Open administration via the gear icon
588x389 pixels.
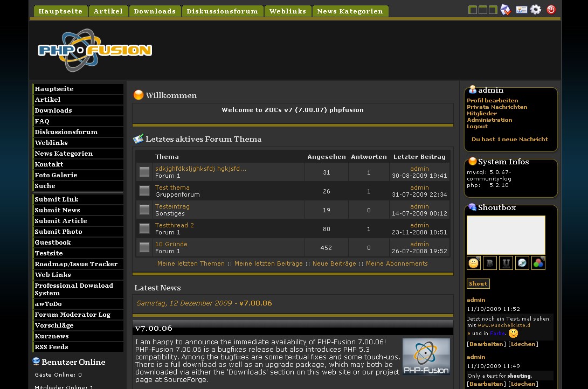pyautogui.click(x=536, y=10)
